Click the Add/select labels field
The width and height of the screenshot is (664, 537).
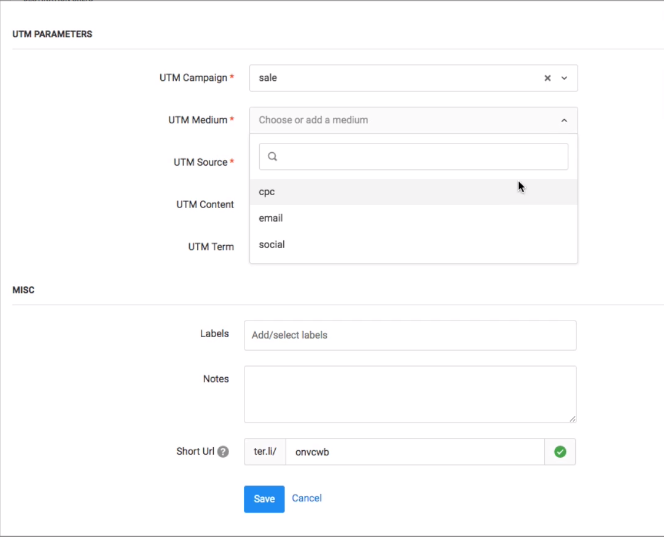coord(410,335)
